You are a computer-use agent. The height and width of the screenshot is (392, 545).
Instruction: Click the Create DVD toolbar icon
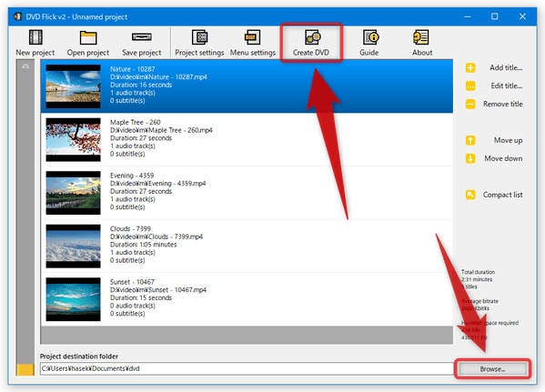[x=312, y=37]
